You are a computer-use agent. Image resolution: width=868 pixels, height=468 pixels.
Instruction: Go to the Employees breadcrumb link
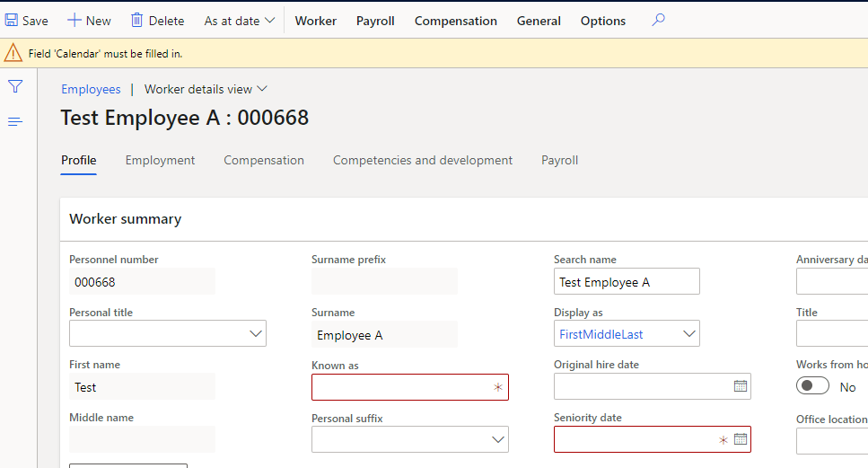[x=91, y=89]
